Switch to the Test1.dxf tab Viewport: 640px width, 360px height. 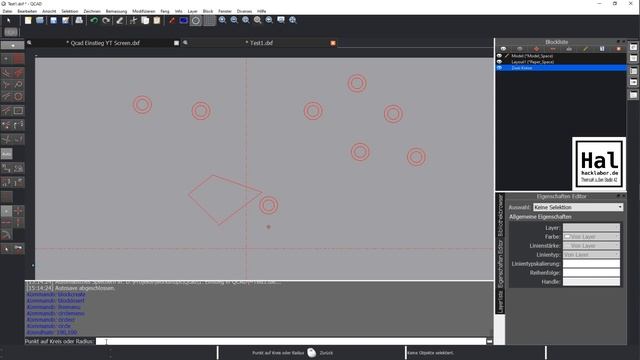point(259,43)
